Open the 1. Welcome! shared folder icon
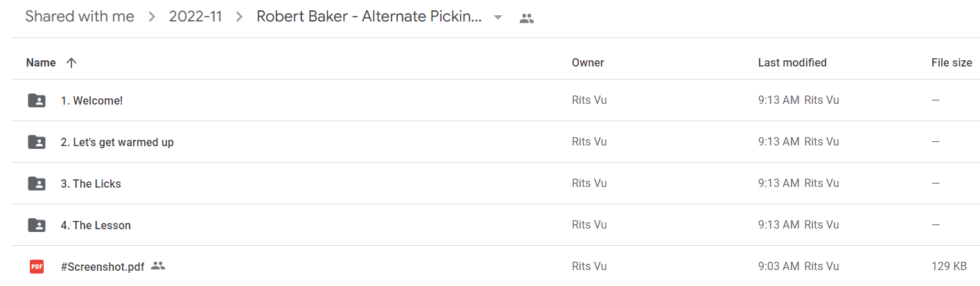The height and width of the screenshot is (286, 980). click(x=37, y=100)
